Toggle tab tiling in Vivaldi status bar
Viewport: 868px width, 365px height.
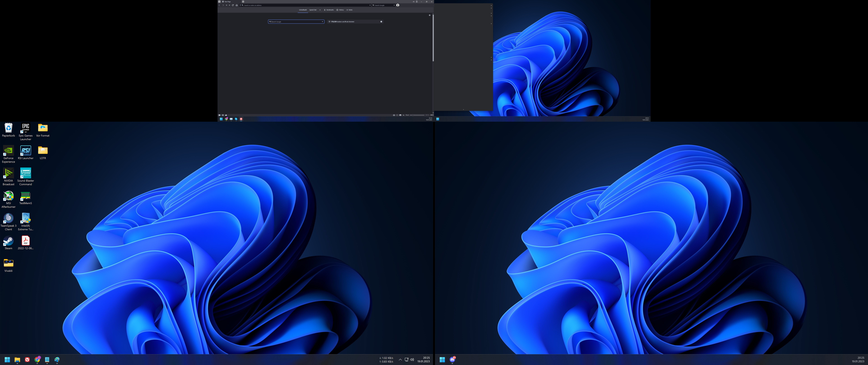pos(223,115)
